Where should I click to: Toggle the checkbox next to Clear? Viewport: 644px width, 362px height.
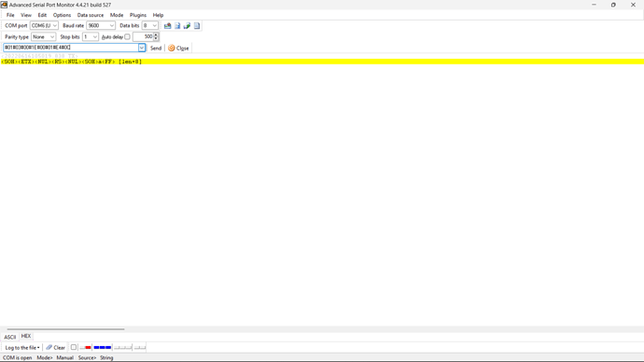(x=74, y=348)
